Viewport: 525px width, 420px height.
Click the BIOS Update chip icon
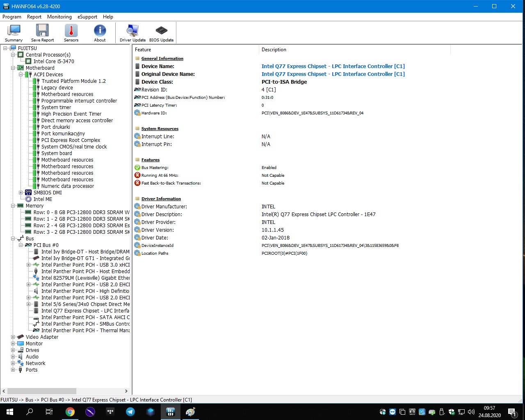(161, 33)
